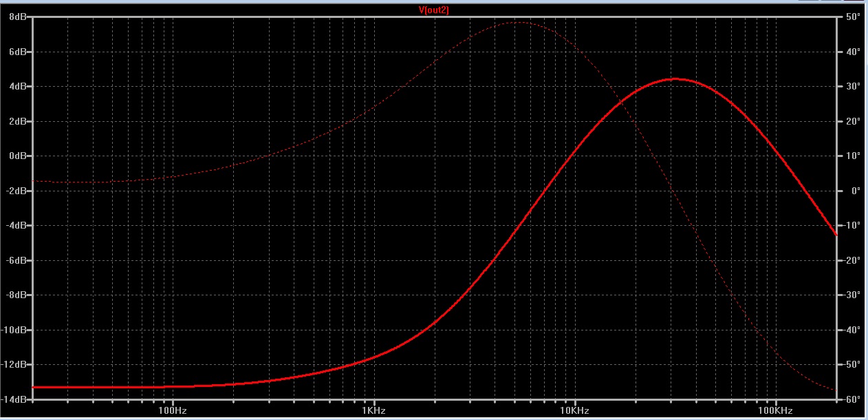Click the V[out2] trace label
This screenshot has width=868, height=420.
pyautogui.click(x=433, y=10)
